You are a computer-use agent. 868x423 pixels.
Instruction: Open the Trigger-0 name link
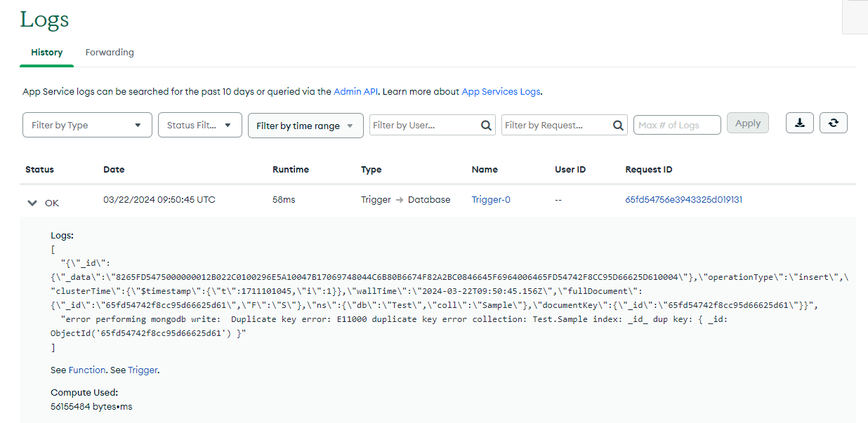coord(491,200)
